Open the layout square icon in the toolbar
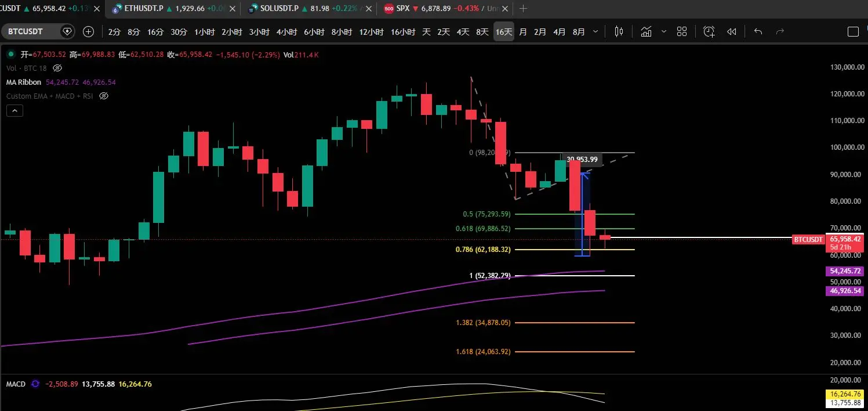 coord(853,32)
